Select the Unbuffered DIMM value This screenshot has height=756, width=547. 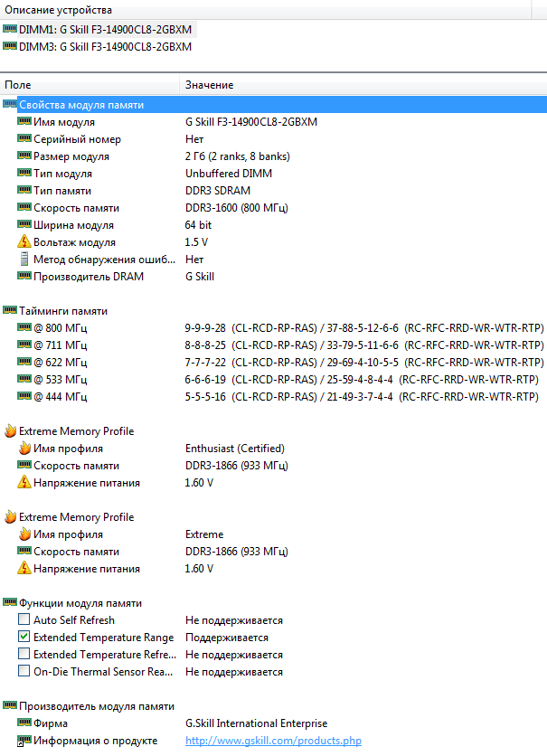pyautogui.click(x=229, y=174)
